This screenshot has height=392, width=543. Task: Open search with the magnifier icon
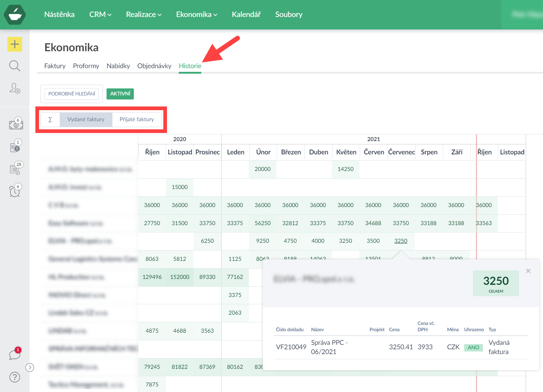(15, 66)
